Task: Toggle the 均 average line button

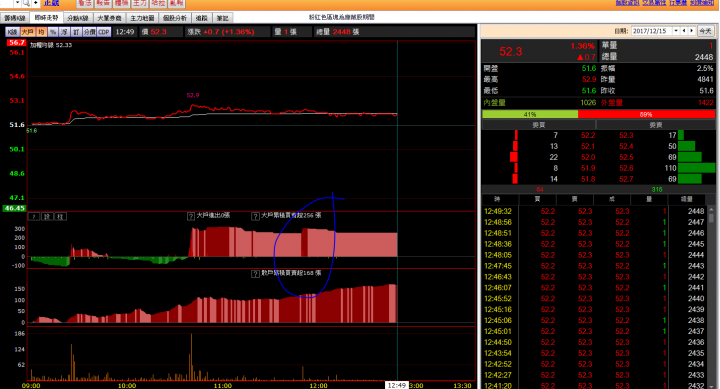Action: pyautogui.click(x=41, y=32)
